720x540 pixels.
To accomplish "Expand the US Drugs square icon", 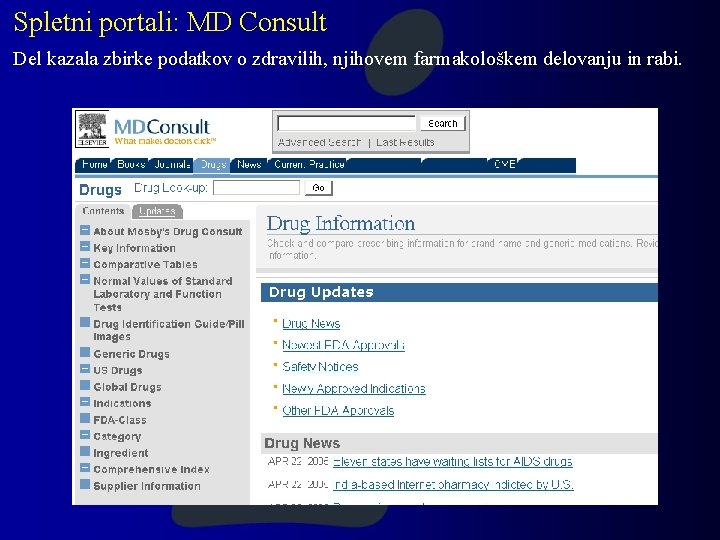I will click(85, 369).
